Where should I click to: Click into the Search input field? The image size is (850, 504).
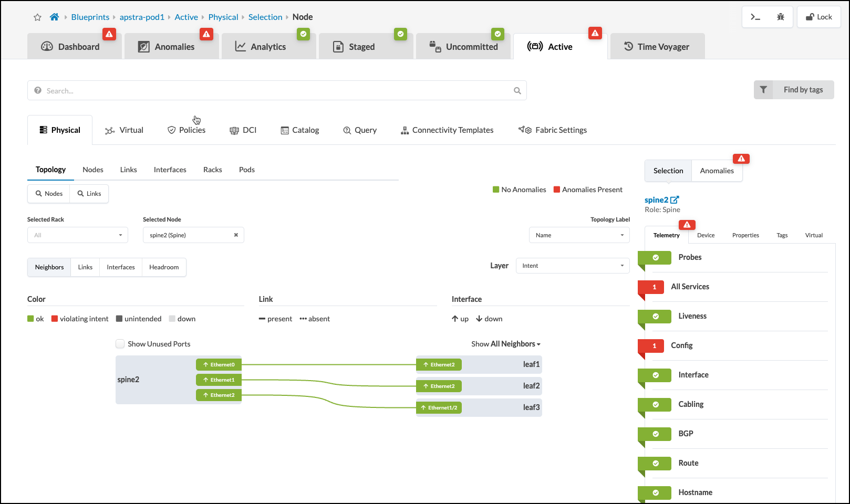pos(273,91)
